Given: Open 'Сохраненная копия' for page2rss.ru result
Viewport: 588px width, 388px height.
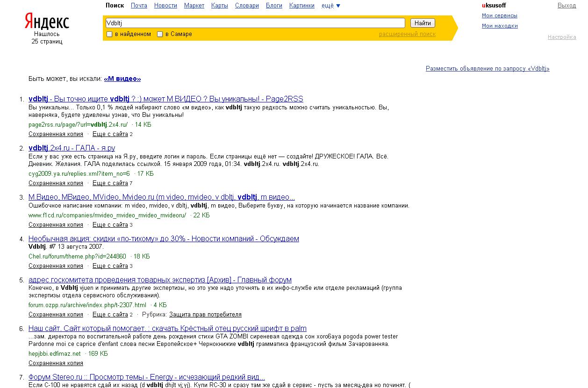Looking at the screenshot, I should point(56,134).
